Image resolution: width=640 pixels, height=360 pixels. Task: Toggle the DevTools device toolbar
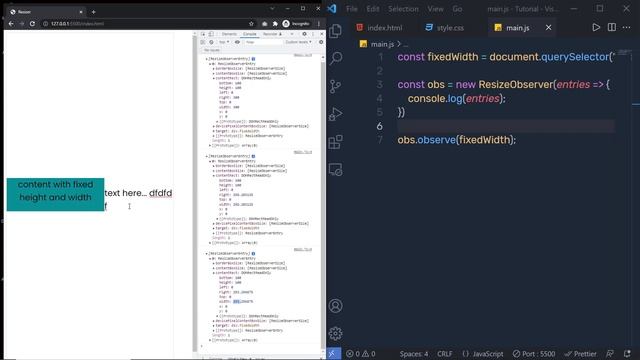tap(211, 34)
